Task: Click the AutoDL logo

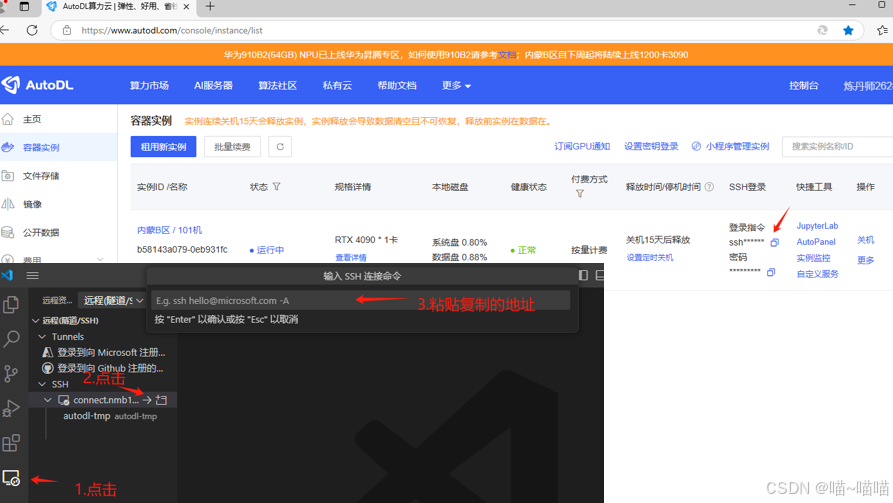Action: click(38, 85)
